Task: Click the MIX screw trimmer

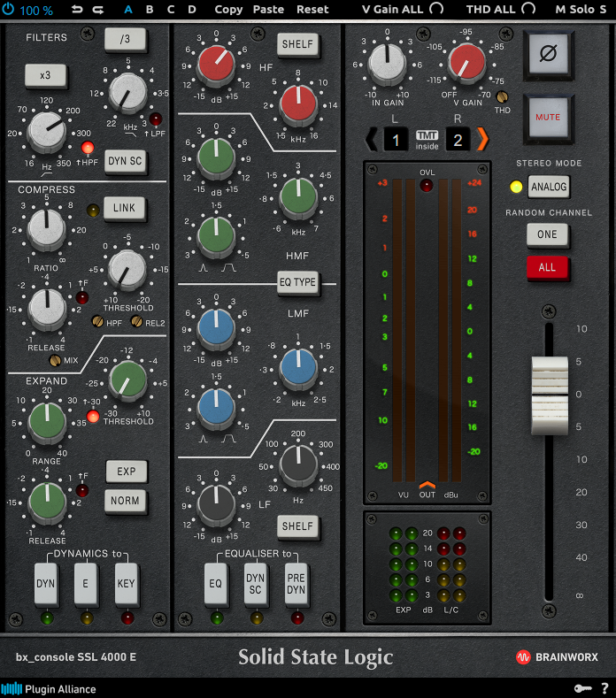Action: 55,360
